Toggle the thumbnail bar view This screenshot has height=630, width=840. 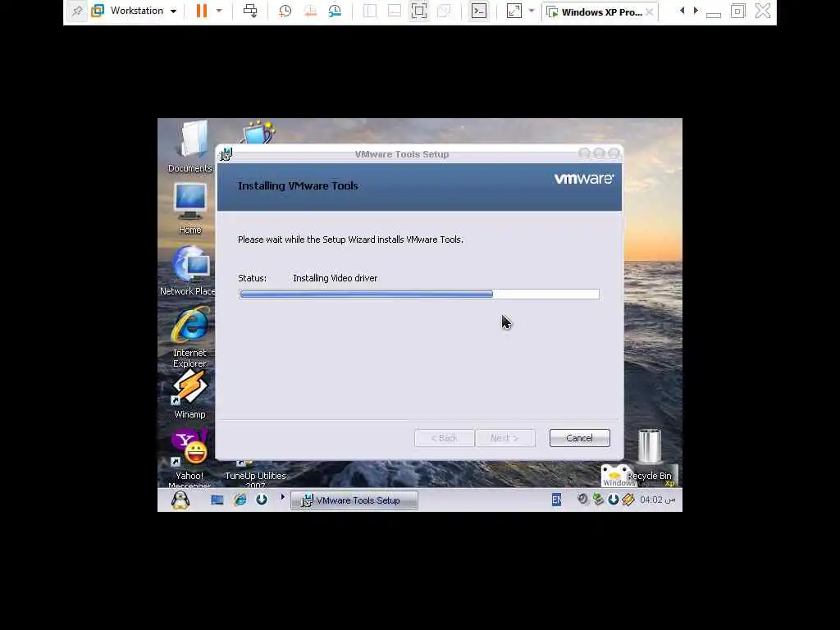395,11
